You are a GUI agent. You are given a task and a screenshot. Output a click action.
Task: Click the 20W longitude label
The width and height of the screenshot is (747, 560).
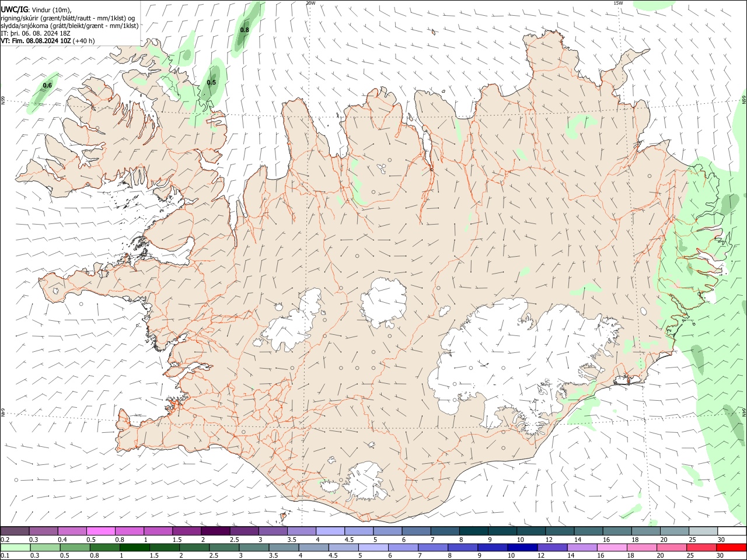310,3
